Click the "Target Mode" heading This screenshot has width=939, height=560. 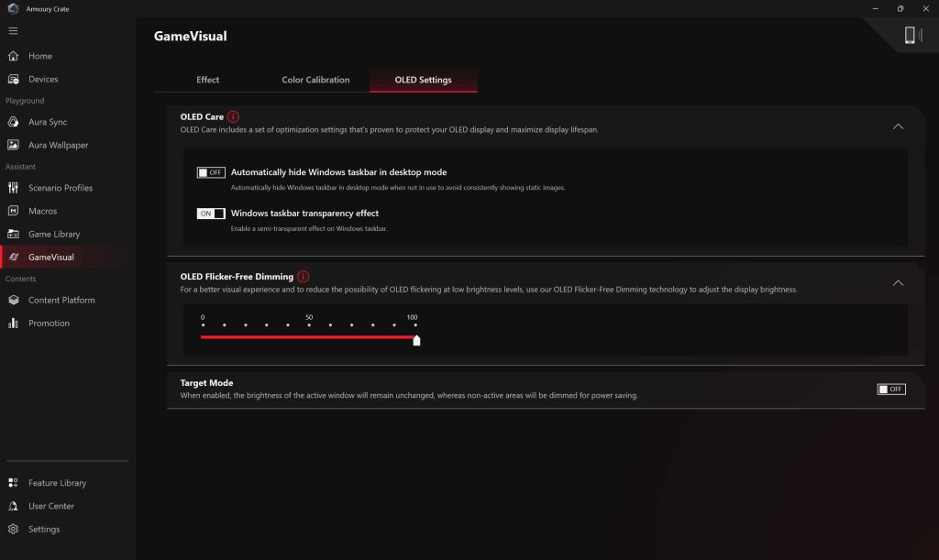206,383
